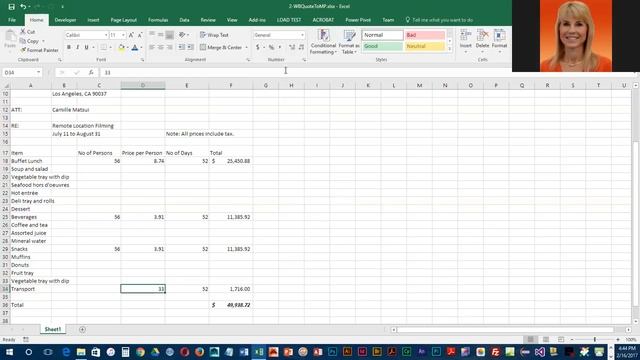Apply the Good cell style
Image resolution: width=640 pixels, height=360 pixels.
point(382,46)
